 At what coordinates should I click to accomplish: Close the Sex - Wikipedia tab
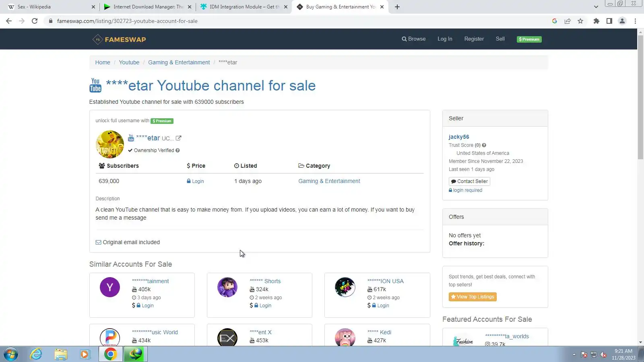tap(93, 7)
